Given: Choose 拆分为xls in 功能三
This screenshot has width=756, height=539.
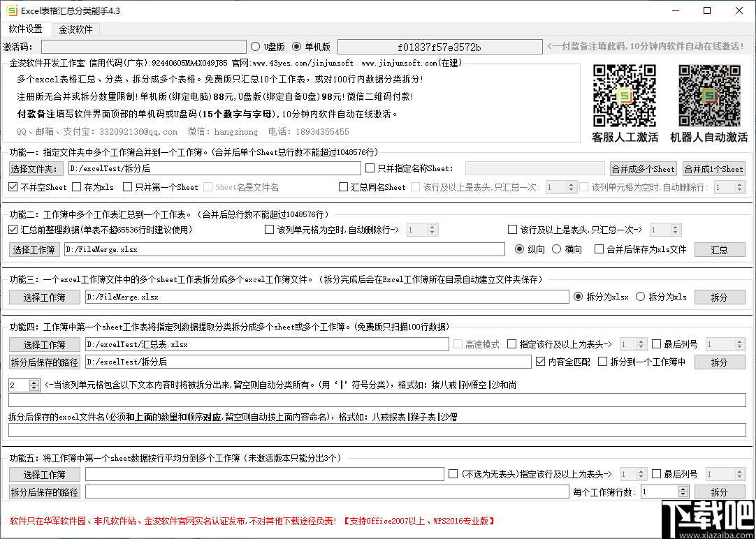Looking at the screenshot, I should [640, 296].
